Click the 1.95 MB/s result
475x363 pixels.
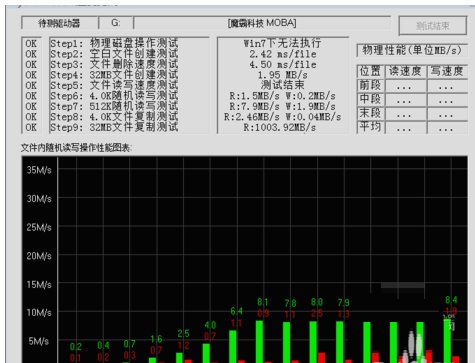[283, 75]
